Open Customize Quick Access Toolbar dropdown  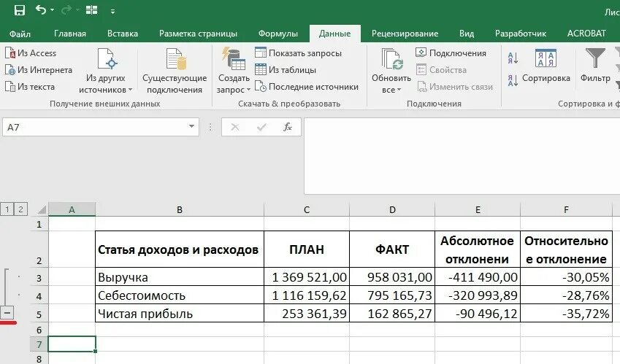tap(112, 12)
